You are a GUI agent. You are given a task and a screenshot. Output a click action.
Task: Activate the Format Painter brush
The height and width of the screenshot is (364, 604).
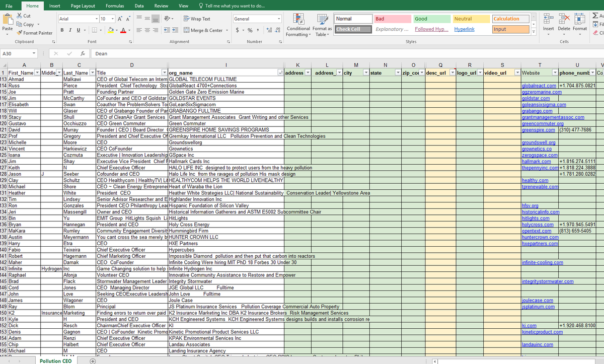20,33
